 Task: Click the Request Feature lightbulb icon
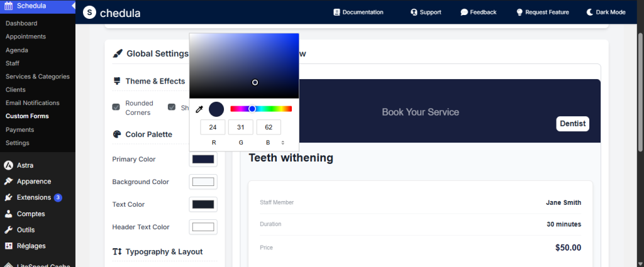point(519,12)
